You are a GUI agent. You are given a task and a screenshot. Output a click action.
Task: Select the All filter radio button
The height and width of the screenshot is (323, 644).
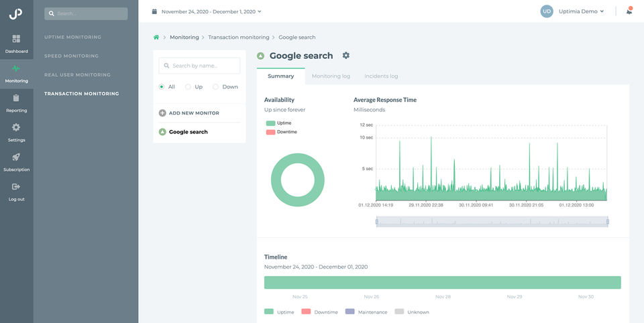pyautogui.click(x=162, y=87)
